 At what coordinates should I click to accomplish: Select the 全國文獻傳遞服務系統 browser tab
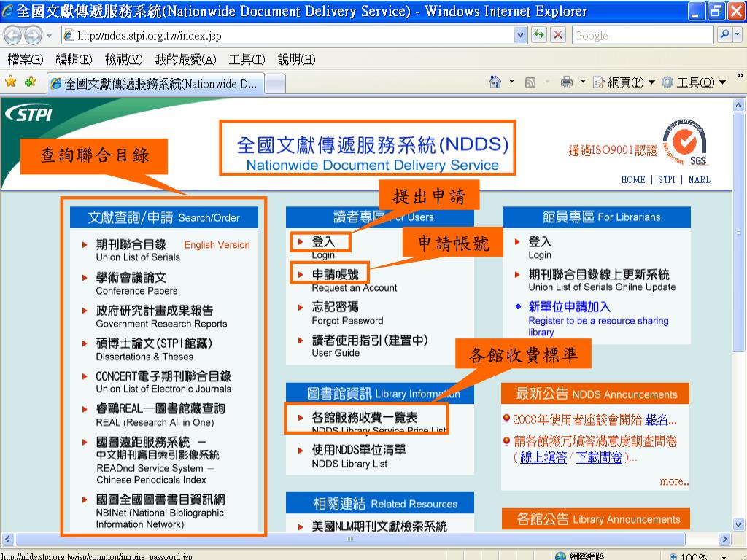155,84
